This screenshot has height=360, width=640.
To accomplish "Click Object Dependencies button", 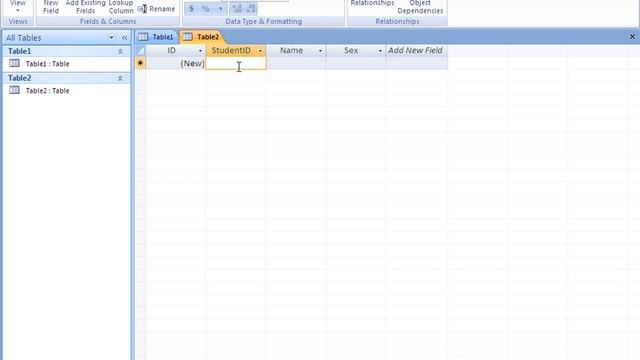I will click(420, 7).
